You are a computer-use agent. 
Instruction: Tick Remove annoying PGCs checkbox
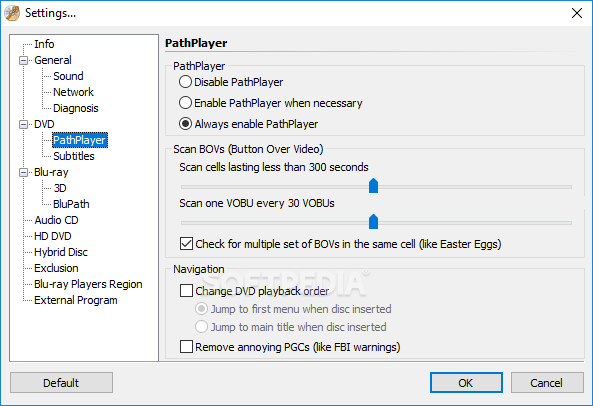(186, 347)
